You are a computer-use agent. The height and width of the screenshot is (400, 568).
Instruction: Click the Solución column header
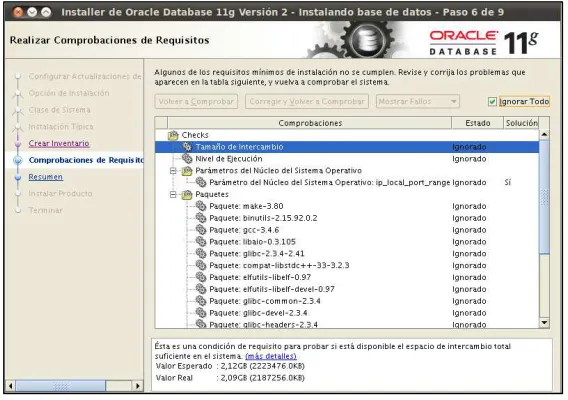pyautogui.click(x=521, y=123)
